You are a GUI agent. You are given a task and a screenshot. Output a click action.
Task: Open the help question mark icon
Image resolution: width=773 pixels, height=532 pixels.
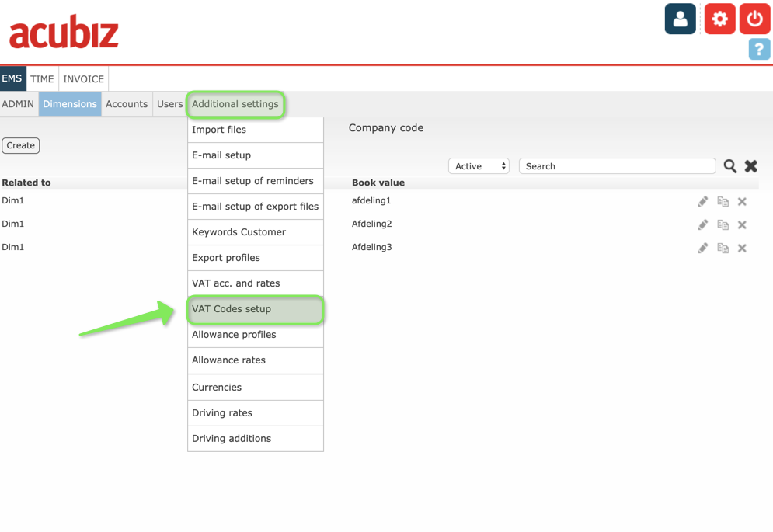click(x=759, y=49)
